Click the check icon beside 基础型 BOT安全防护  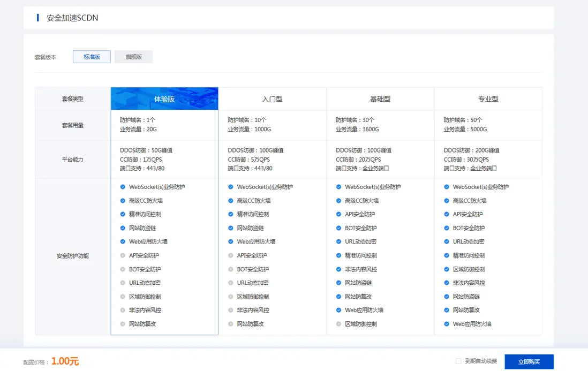(x=338, y=228)
